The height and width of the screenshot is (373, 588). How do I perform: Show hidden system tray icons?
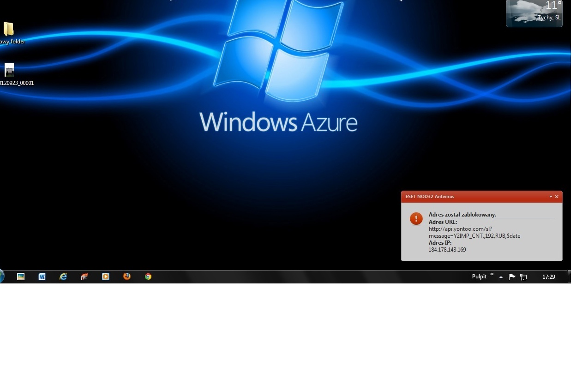point(501,277)
